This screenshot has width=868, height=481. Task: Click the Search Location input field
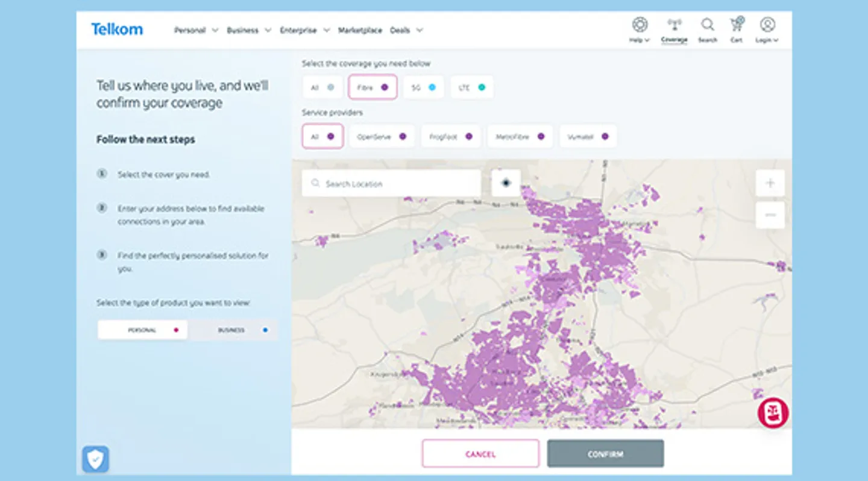coord(392,183)
